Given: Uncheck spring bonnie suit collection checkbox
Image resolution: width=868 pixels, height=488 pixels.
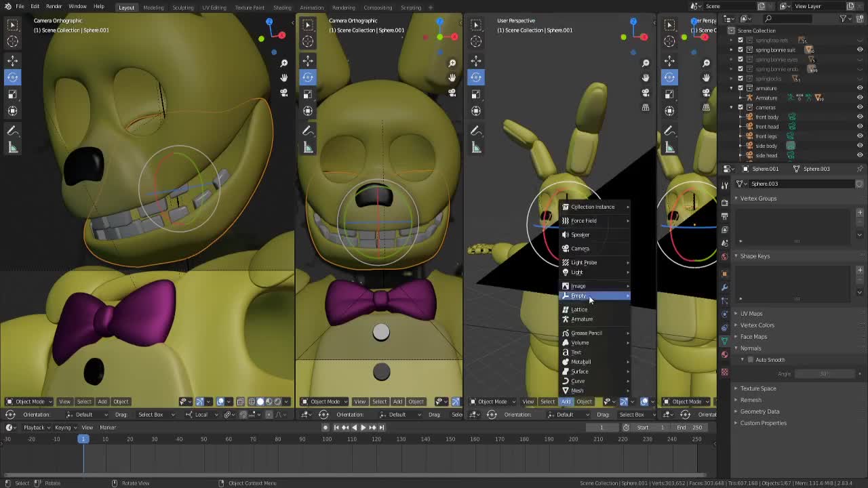Looking at the screenshot, I should (741, 49).
